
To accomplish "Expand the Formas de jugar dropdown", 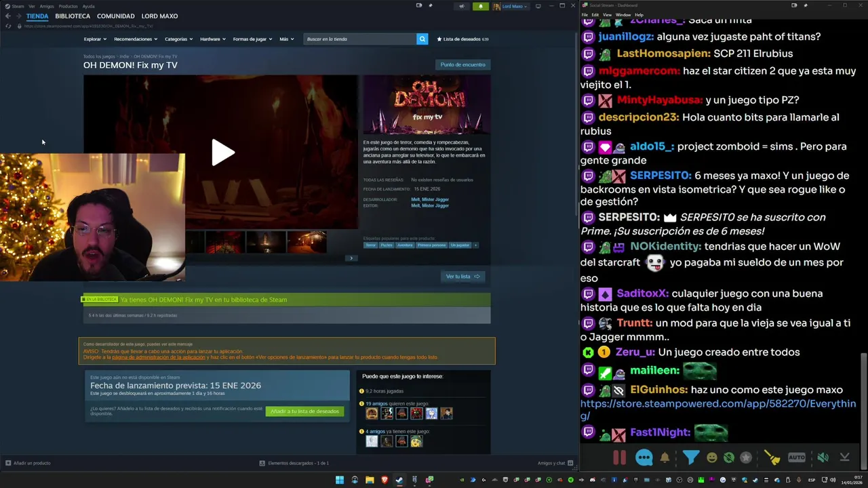I will click(x=252, y=39).
